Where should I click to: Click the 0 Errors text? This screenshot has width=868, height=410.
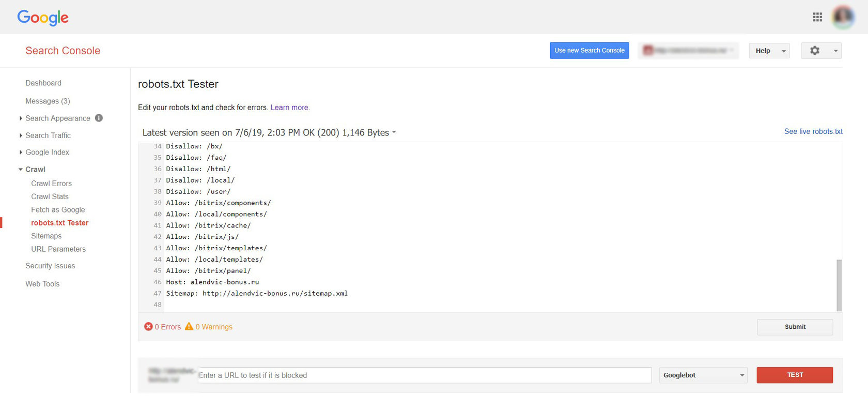tap(168, 327)
